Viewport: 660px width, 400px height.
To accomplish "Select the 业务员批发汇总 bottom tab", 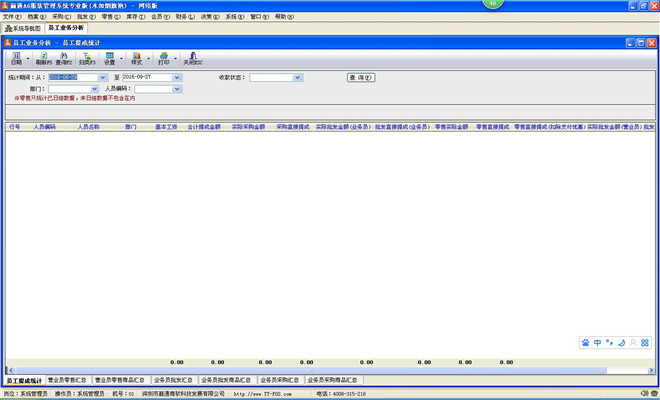I will point(173,380).
